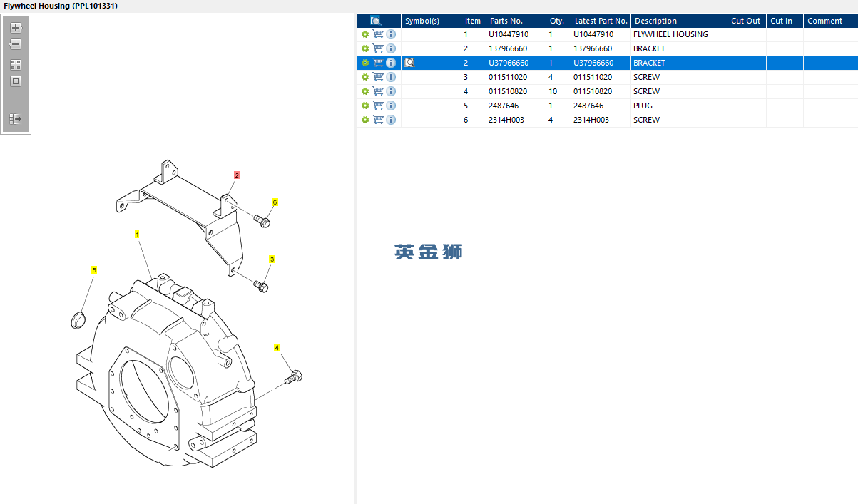858x504 pixels.
Task: Add 011510820 screw to cart
Action: 378,91
